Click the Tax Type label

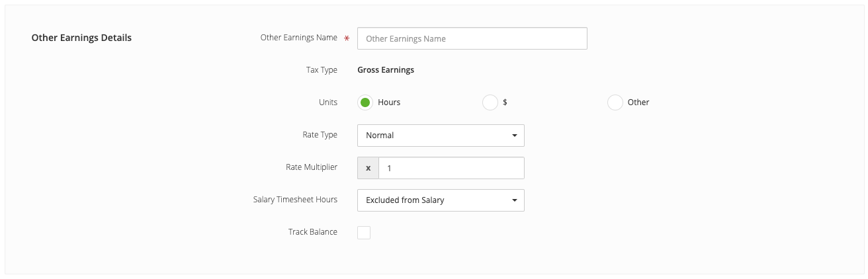(322, 70)
